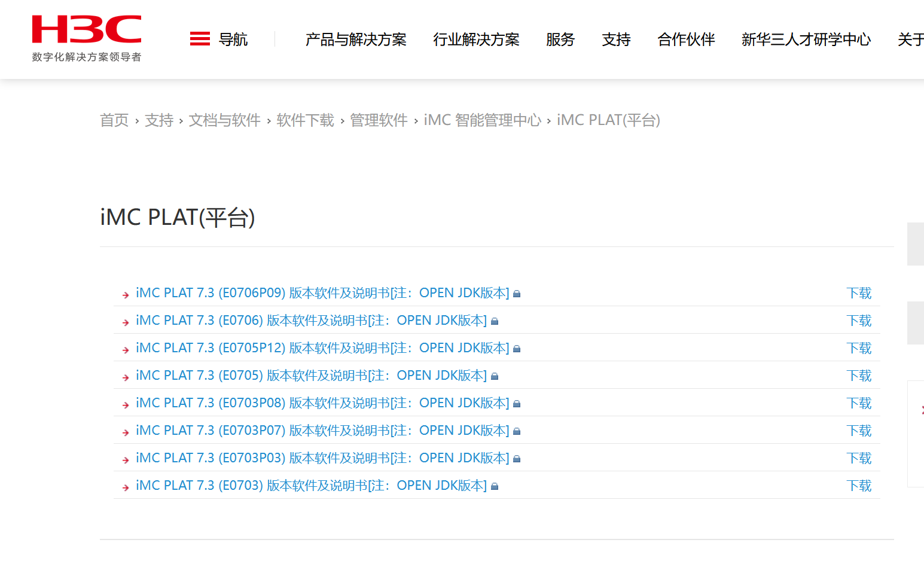Image resolution: width=924 pixels, height=564 pixels.
Task: Click red arrow bullet of E0706 row
Action: click(x=126, y=322)
